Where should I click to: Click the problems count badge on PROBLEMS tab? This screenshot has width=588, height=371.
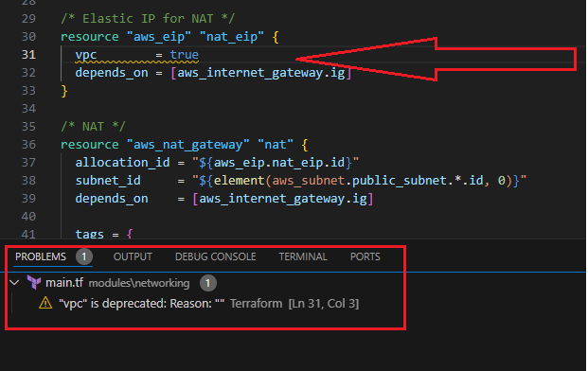[84, 257]
